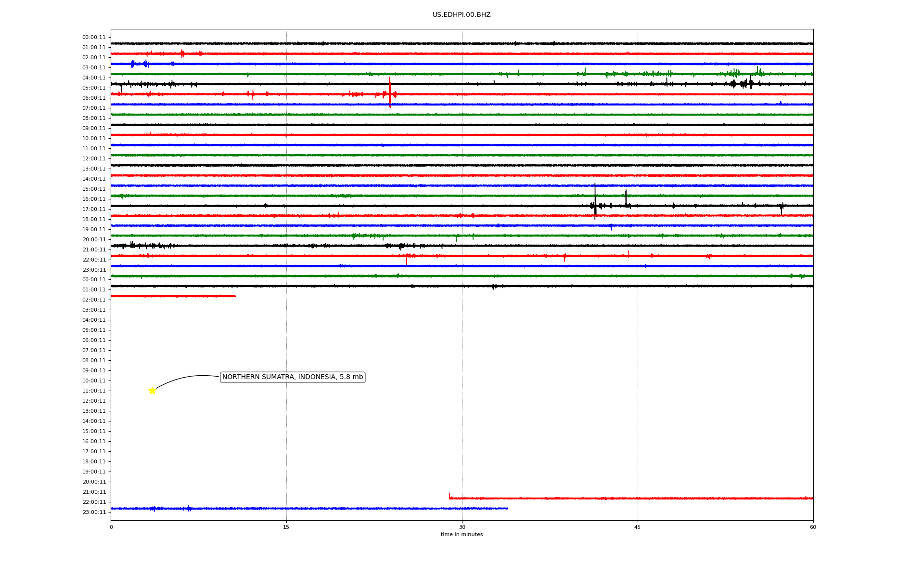Screen dimensions: 924x578
Task: Click the 11:00:11 label beside the star
Action: point(94,391)
